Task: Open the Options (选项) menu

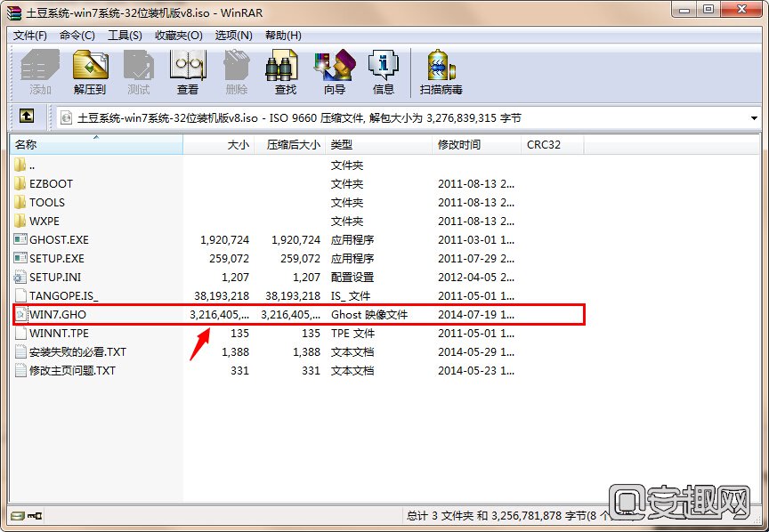Action: (233, 36)
